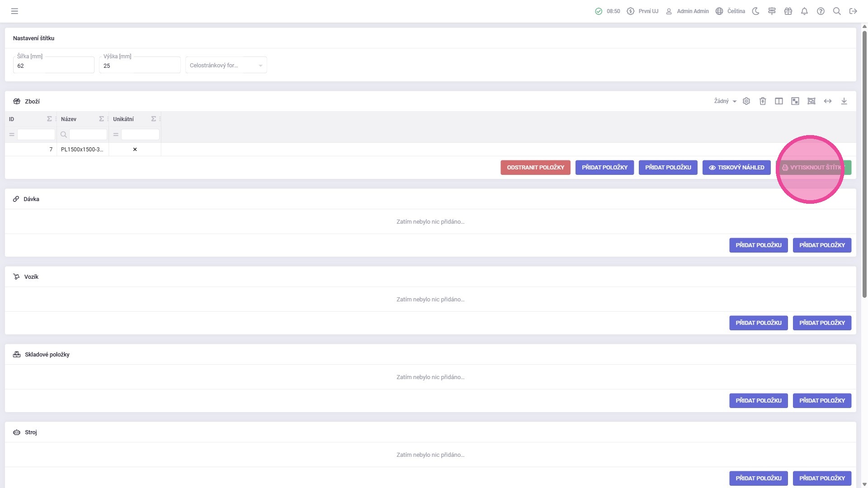Screen dimensions: 868x488
Task: Open the gift icon in header
Action: tap(788, 11)
